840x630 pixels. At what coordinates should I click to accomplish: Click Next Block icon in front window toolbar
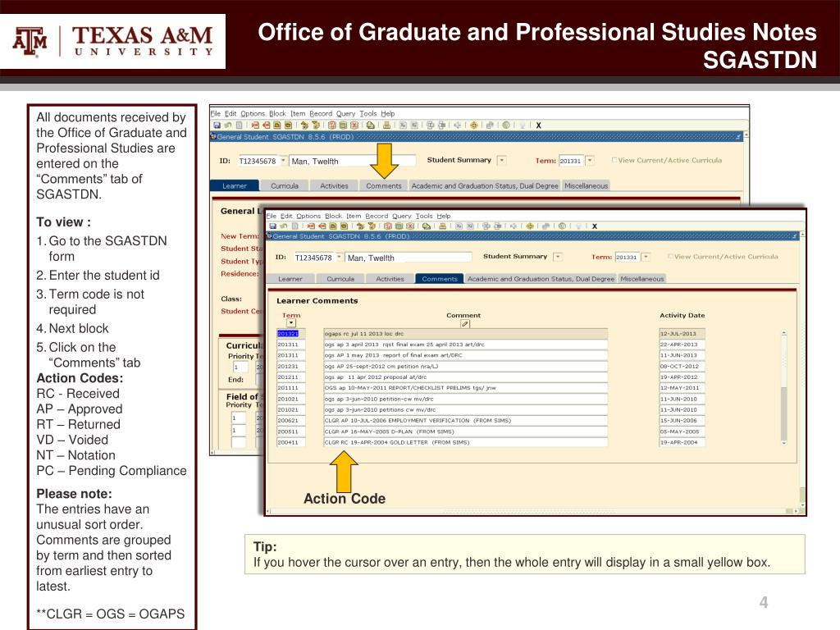tap(372, 226)
